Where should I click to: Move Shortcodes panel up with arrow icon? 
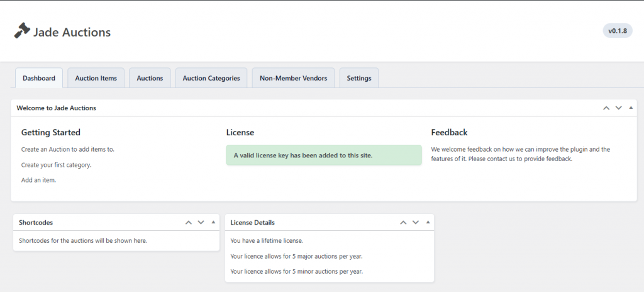point(189,222)
